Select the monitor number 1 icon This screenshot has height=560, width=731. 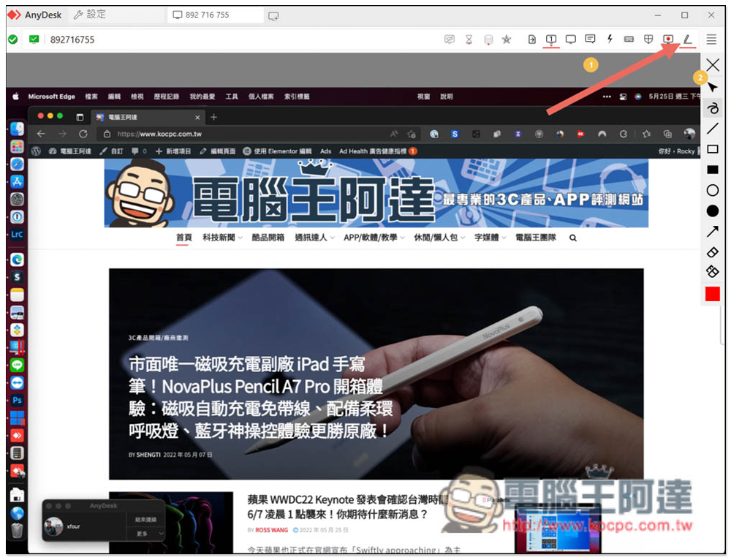tap(551, 39)
